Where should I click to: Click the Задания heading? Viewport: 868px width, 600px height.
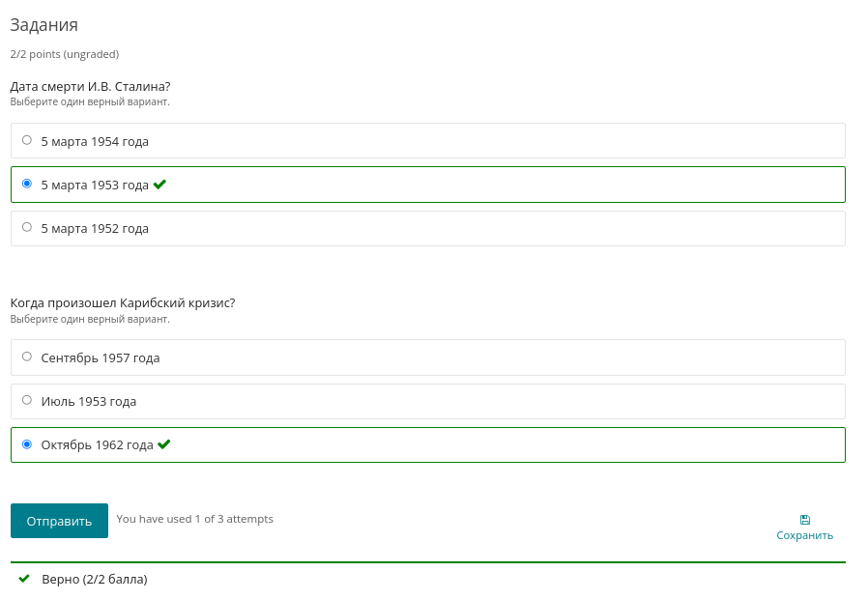43,25
